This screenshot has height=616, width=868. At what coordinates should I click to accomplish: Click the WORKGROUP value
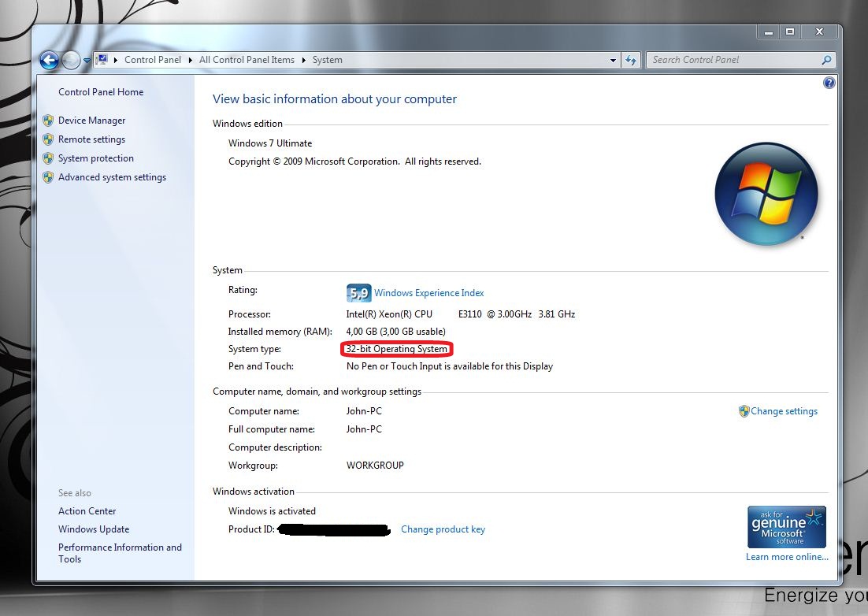coord(375,466)
